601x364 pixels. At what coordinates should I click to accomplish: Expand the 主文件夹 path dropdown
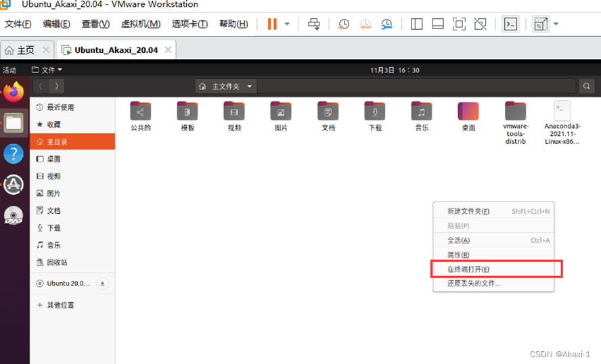(249, 86)
